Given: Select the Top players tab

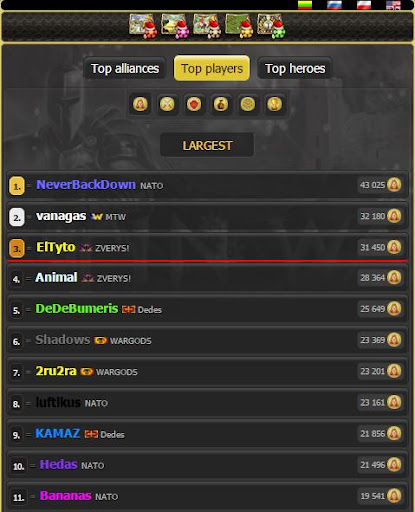Looking at the screenshot, I should (212, 69).
